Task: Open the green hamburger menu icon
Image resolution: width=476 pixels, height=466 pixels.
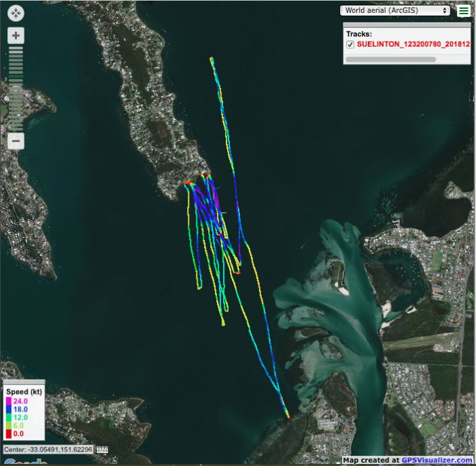Action: (463, 11)
